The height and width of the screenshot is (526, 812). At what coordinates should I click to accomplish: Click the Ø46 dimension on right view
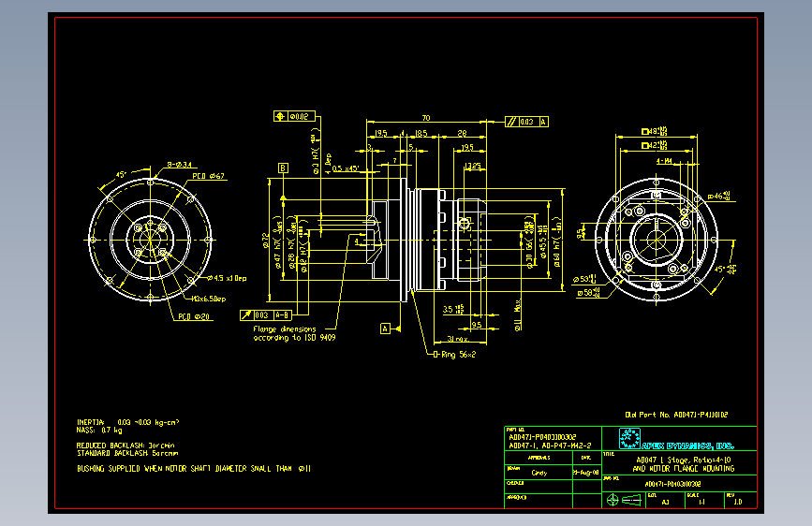click(719, 197)
